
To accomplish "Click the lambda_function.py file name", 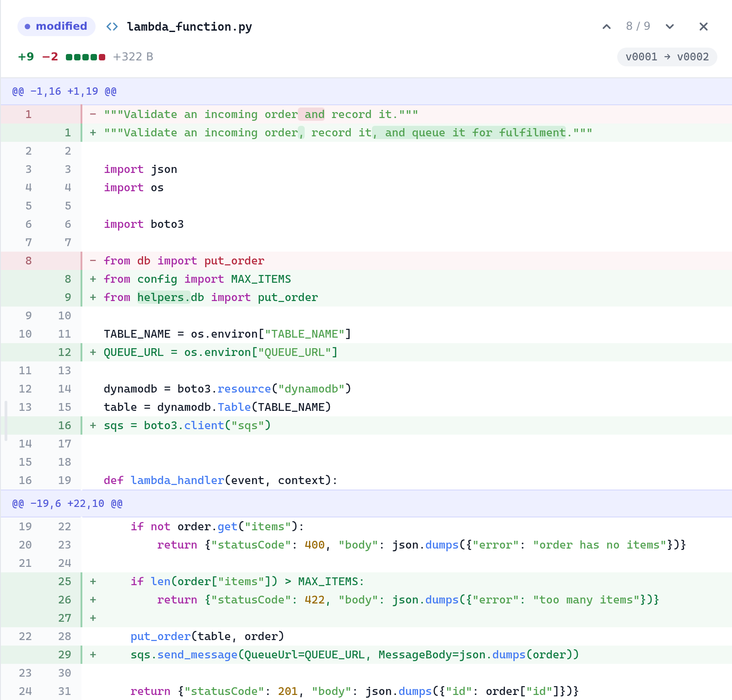I will 189,27.
